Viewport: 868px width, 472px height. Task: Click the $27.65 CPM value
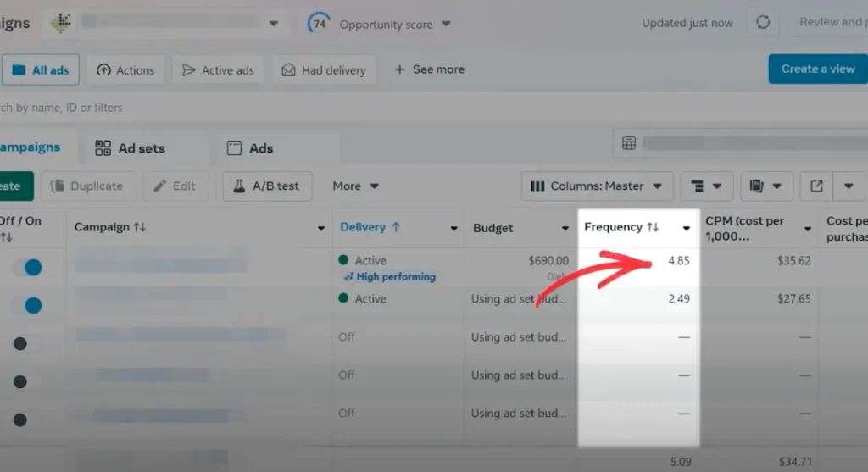coord(793,299)
